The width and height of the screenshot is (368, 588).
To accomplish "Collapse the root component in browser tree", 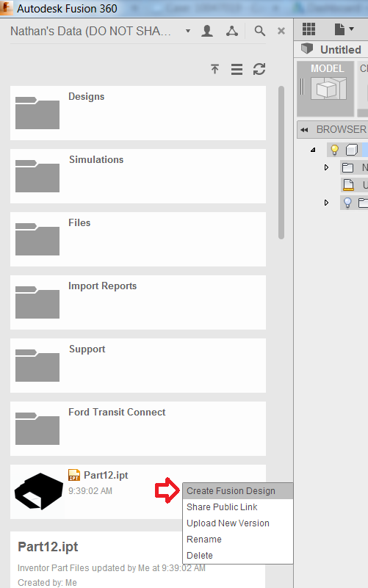I will point(313,150).
